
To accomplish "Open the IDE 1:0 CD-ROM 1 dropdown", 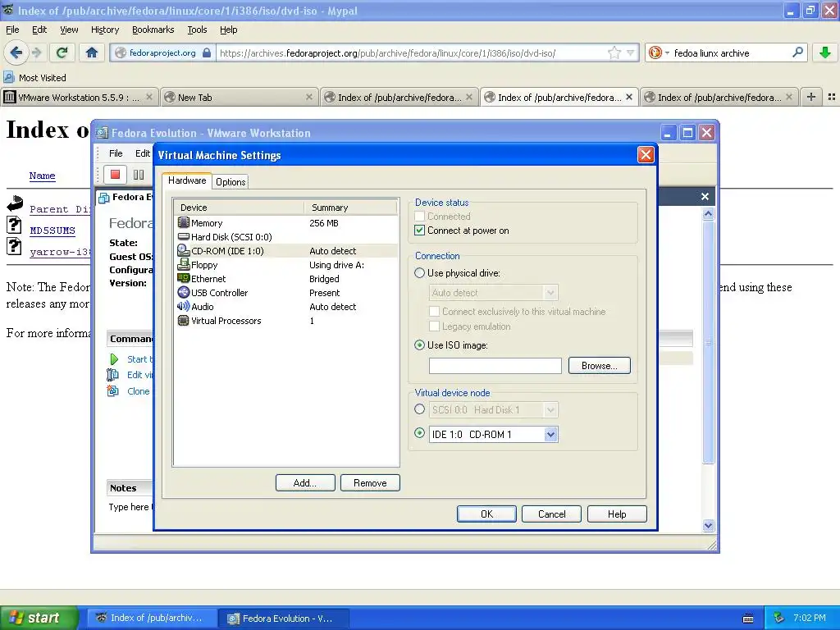I will click(550, 435).
